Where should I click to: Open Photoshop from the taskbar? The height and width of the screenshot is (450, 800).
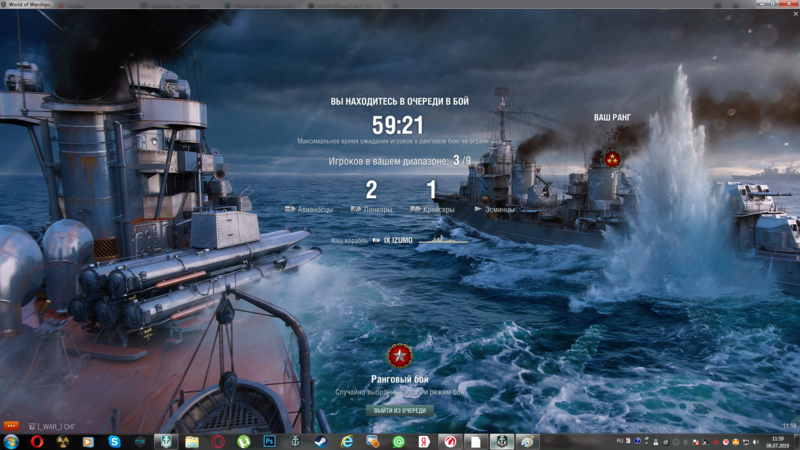click(269, 441)
